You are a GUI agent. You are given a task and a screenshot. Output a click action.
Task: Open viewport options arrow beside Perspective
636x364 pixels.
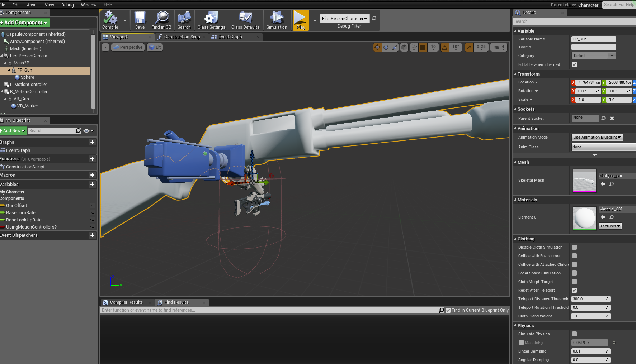point(105,47)
